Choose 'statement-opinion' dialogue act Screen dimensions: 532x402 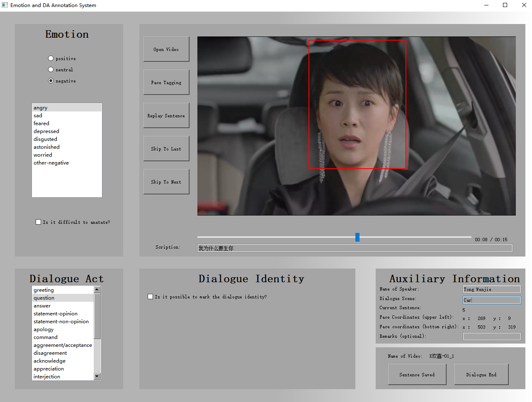pyautogui.click(x=56, y=314)
